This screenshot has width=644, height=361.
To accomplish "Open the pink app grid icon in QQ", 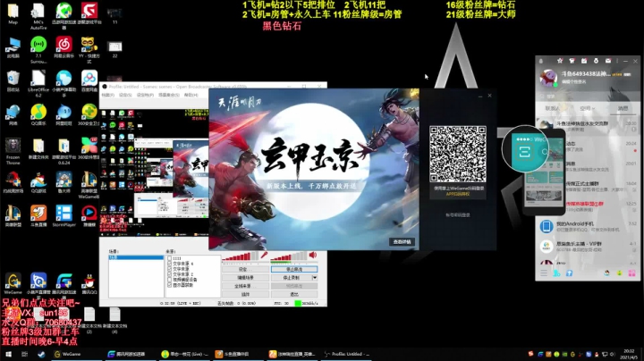I will tap(631, 273).
